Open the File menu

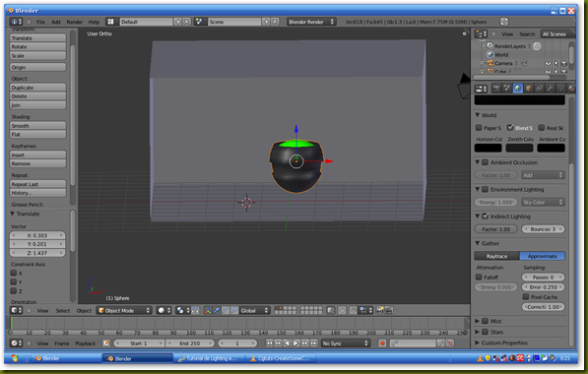coord(41,22)
